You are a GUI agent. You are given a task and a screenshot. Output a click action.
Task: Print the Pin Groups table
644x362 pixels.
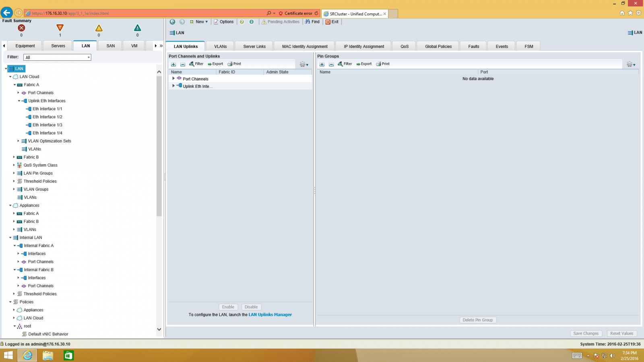pos(383,64)
